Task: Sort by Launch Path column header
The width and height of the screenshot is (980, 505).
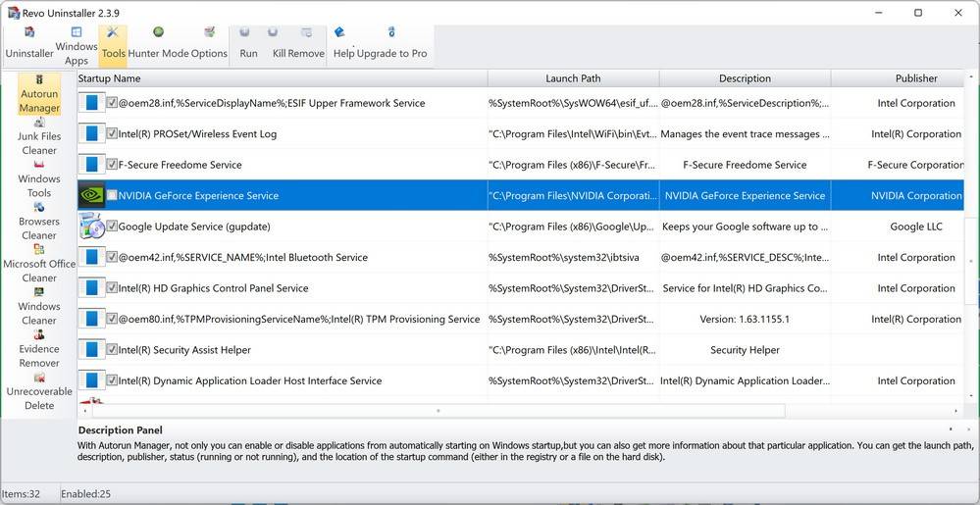Action: point(573,78)
